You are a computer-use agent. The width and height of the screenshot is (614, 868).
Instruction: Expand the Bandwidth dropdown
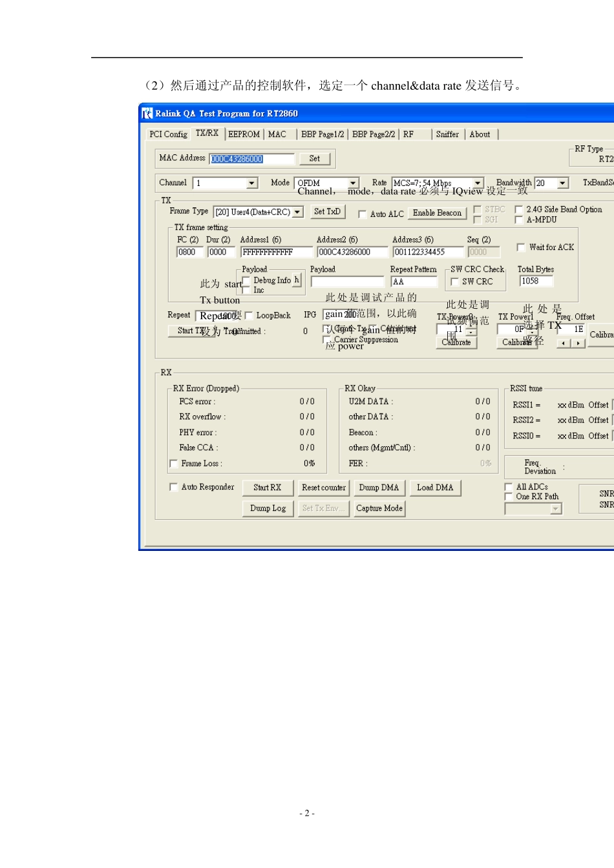coord(562,183)
